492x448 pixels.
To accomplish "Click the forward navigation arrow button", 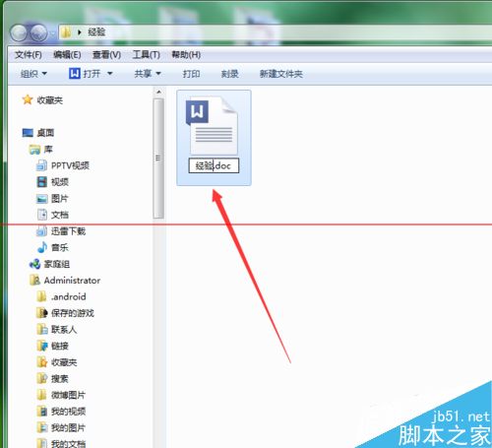I will point(39,33).
